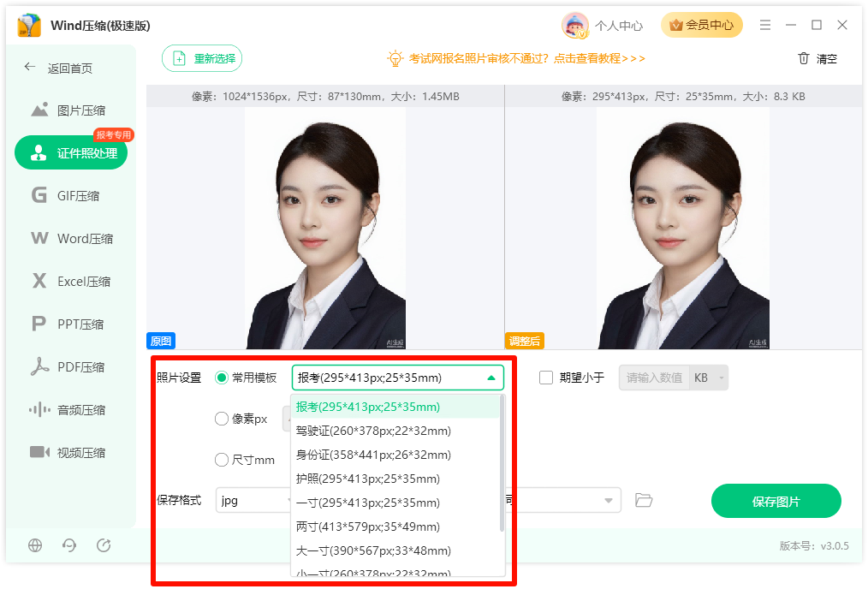Viewport: 868px width, 595px height.
Task: Open the hamburger menu in title bar
Action: click(x=765, y=25)
